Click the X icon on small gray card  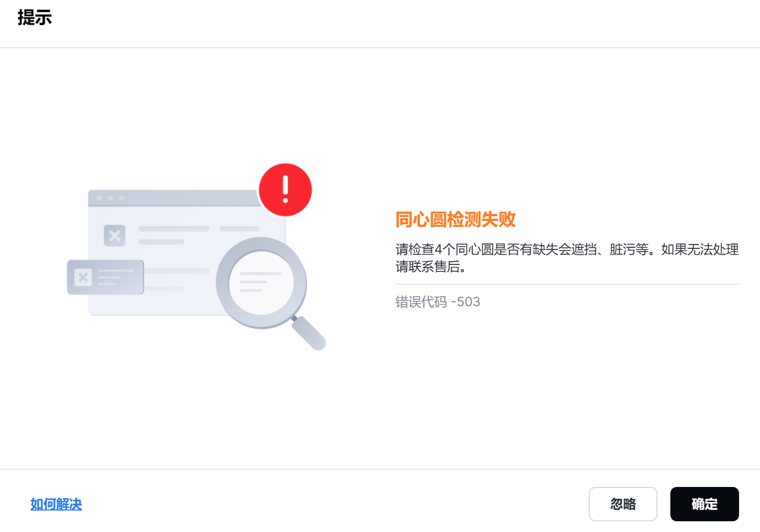83,277
